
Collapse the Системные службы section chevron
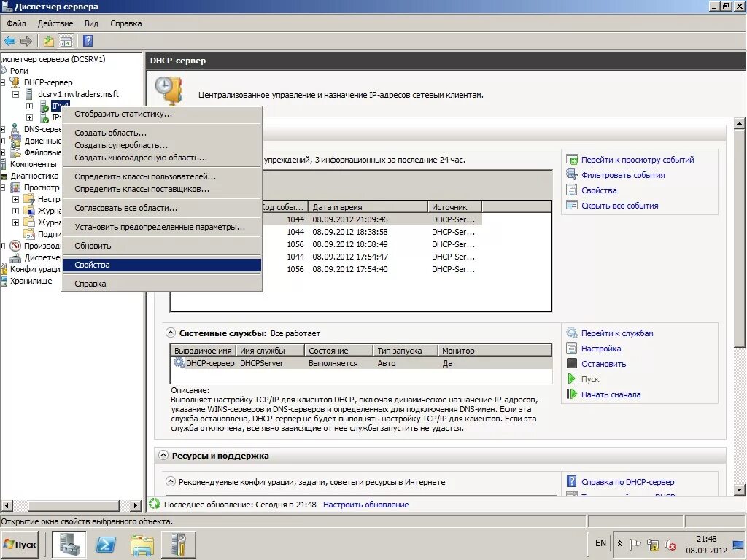171,332
